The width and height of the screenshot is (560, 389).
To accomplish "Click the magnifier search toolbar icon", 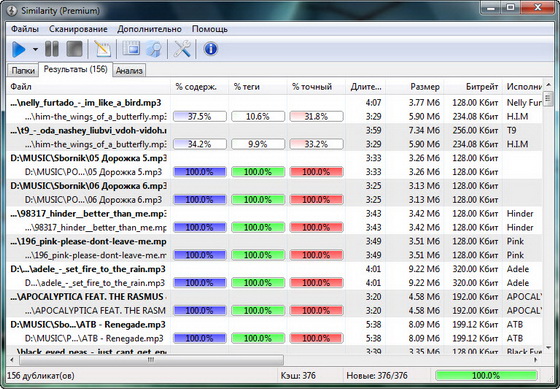I will [x=154, y=49].
